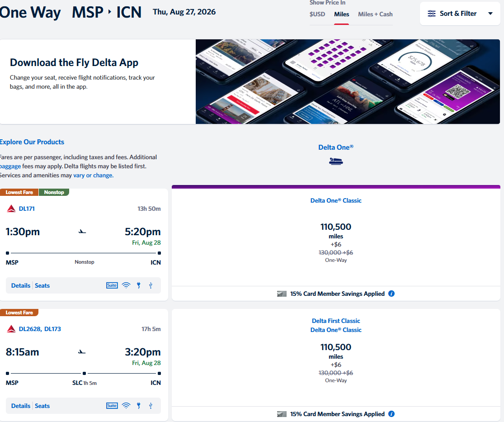Screen dimensions: 504x422
Task: Open Details for flight DL171
Action: [x=21, y=285]
